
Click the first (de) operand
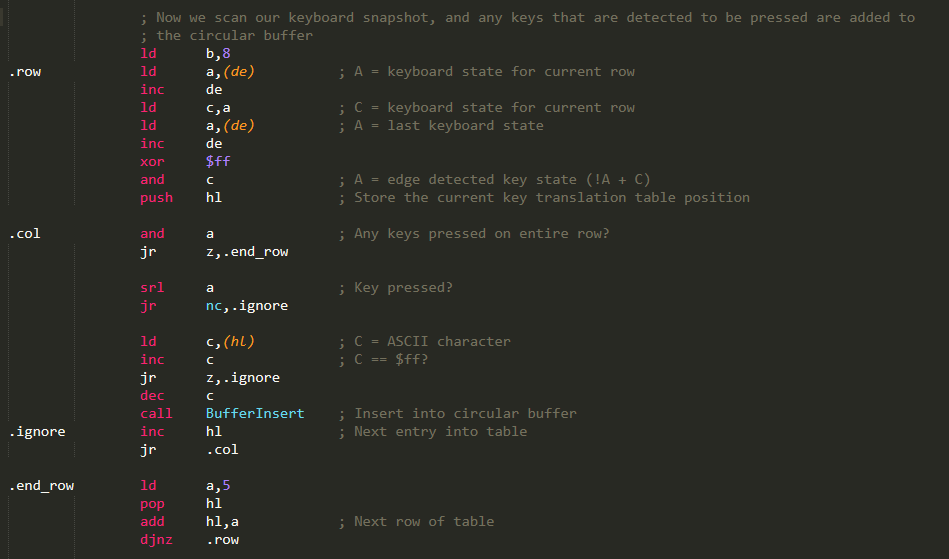point(238,71)
